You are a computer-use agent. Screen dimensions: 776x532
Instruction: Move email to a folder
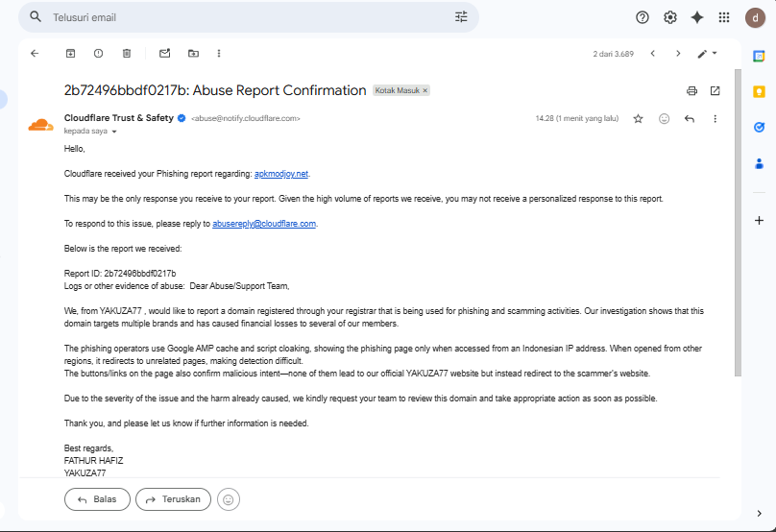[x=193, y=54]
